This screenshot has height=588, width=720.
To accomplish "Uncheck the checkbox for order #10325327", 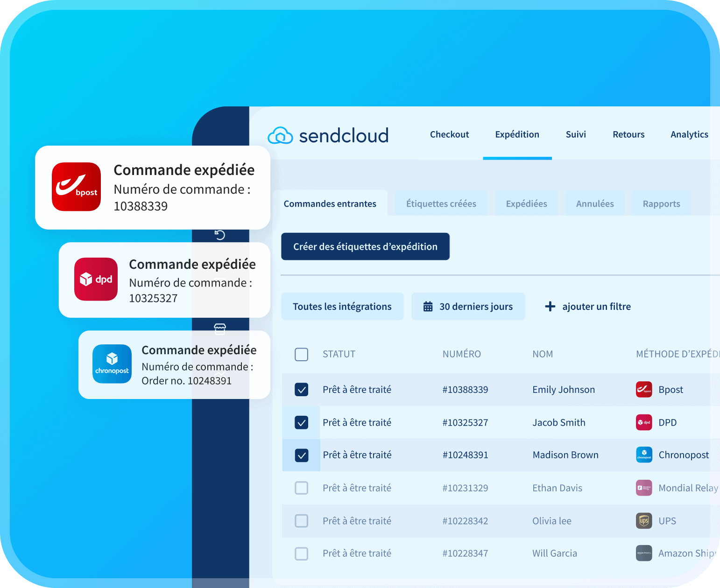I will click(302, 423).
